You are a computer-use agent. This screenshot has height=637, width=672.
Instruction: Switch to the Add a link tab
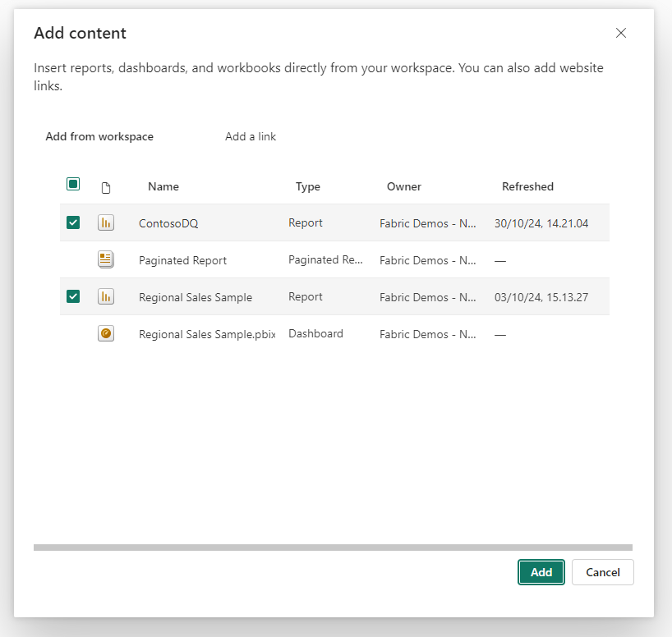pyautogui.click(x=251, y=136)
